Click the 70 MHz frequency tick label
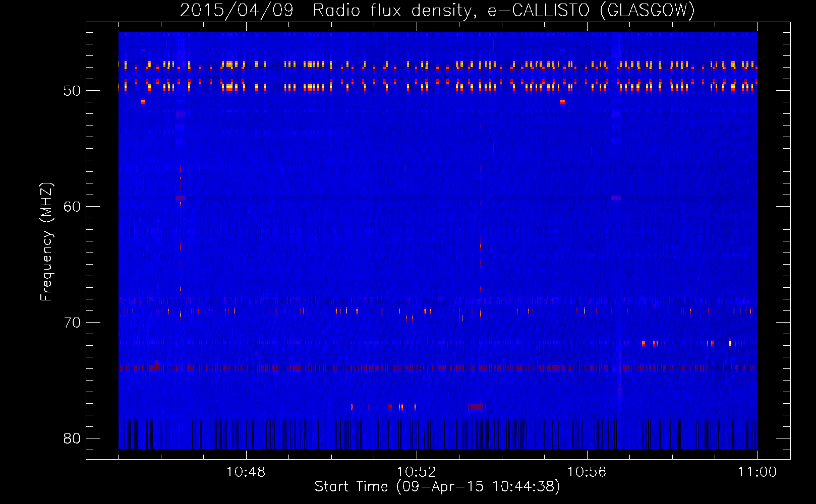The width and height of the screenshot is (816, 504). click(x=73, y=323)
